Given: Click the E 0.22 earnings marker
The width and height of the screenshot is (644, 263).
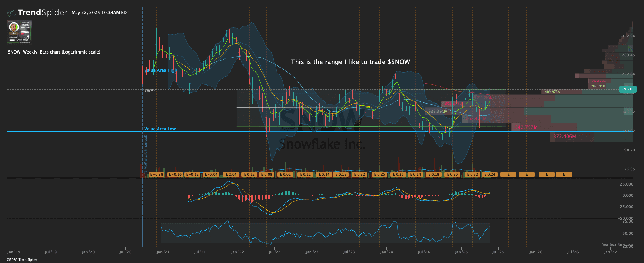Looking at the screenshot, I should (360, 174).
